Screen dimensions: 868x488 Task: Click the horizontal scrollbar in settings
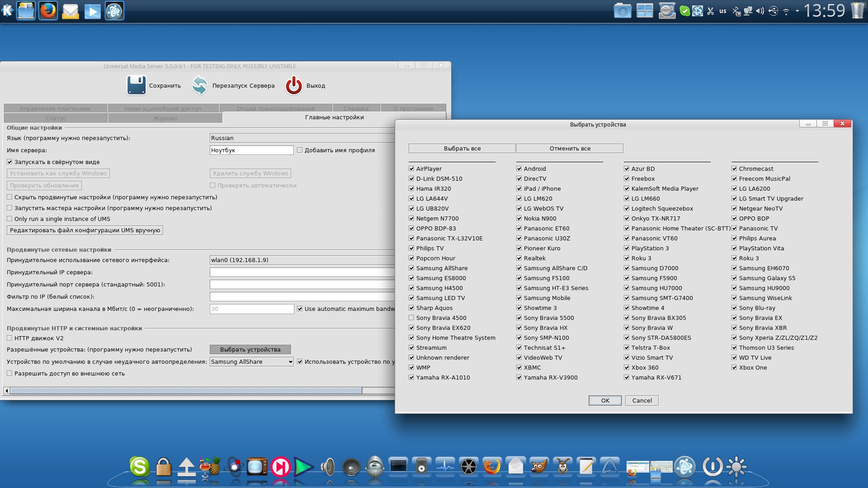(x=185, y=390)
